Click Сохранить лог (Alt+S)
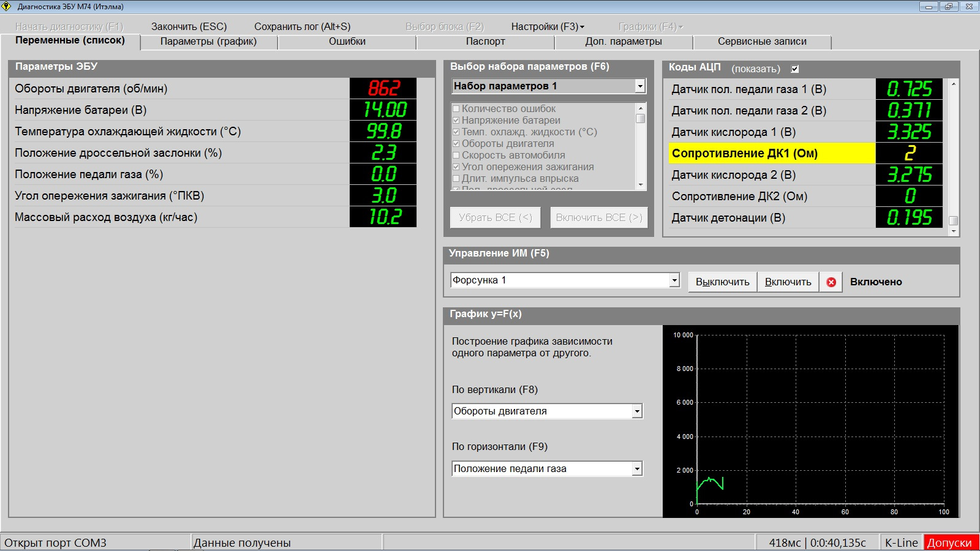Image resolution: width=980 pixels, height=551 pixels. pos(302,27)
